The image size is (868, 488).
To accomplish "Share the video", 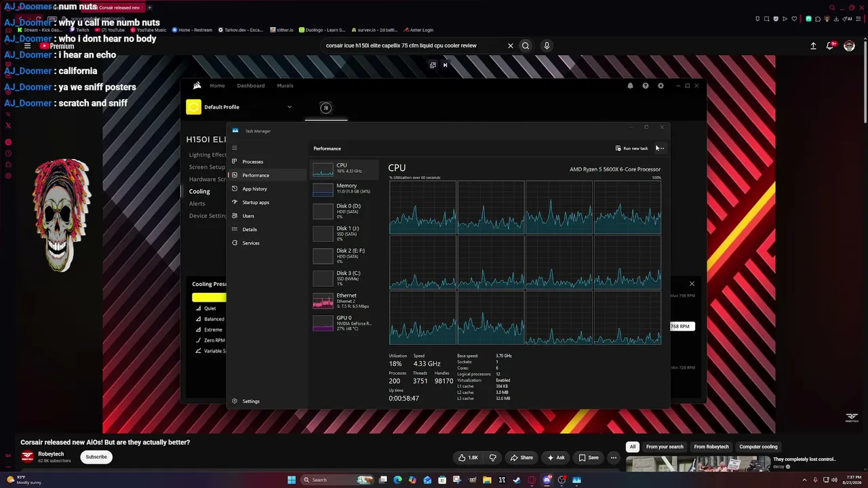I will 521,457.
